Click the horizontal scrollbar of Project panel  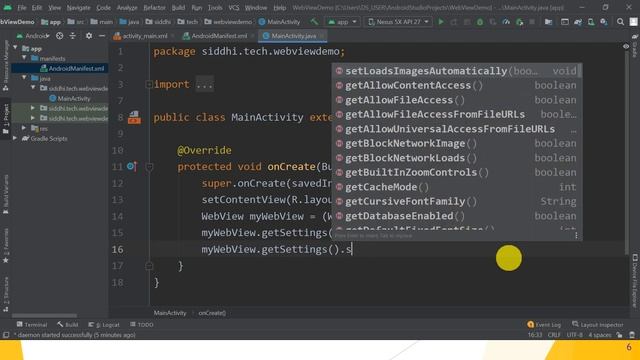(x=44, y=316)
